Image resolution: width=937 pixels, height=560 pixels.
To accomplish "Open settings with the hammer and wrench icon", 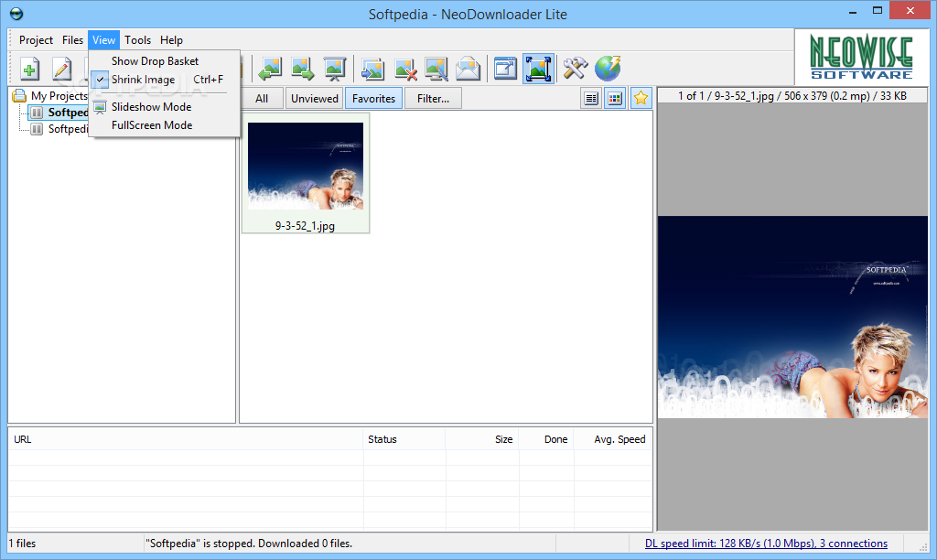I will tap(575, 69).
